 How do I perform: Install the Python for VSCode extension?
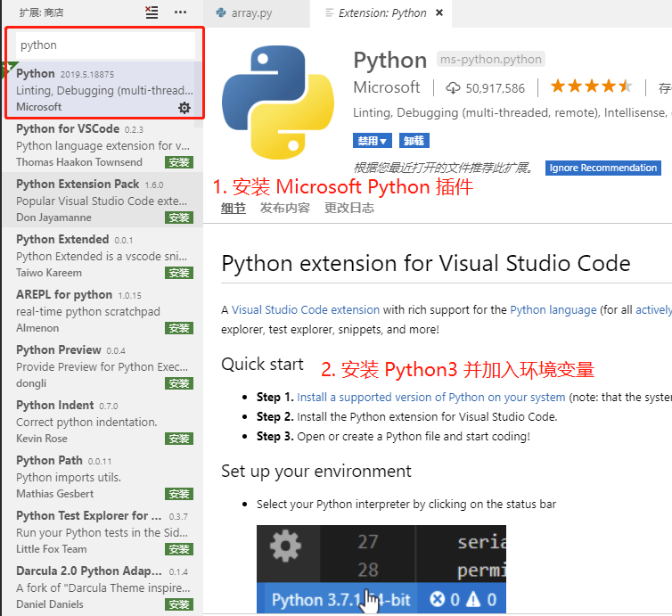coord(179,162)
